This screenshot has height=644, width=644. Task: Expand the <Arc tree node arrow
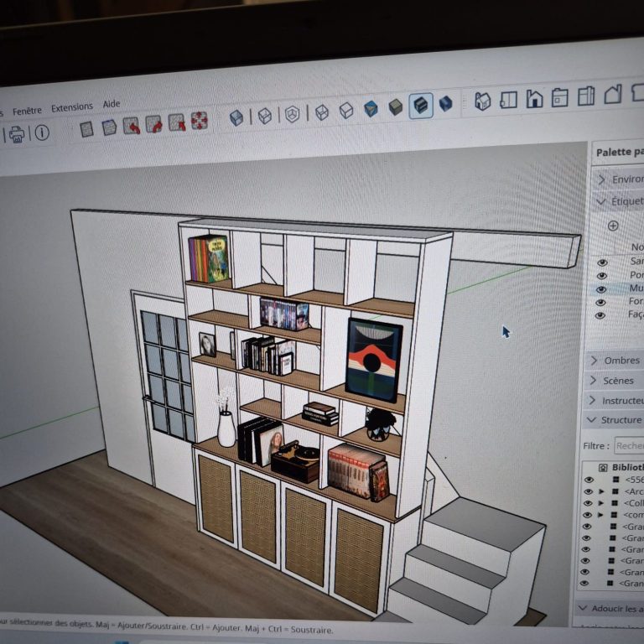tap(602, 491)
